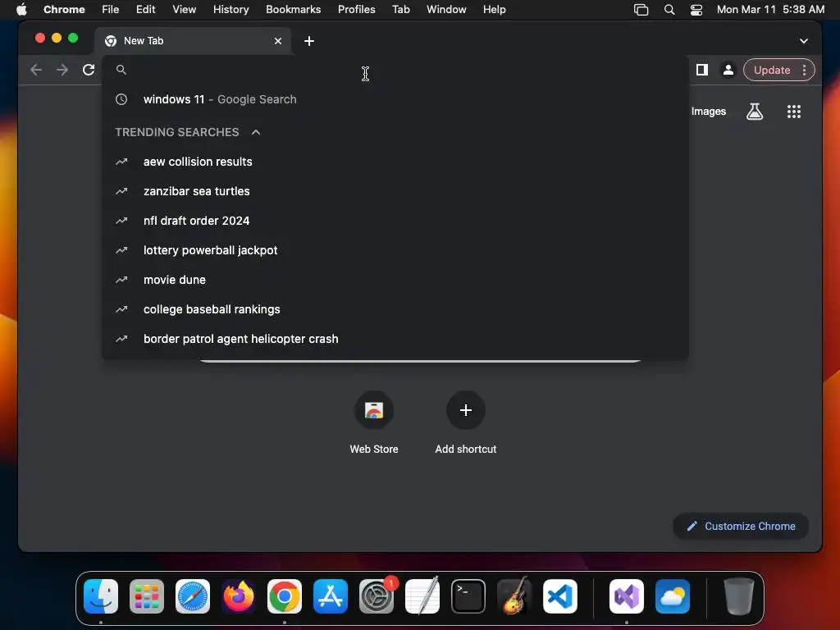The width and height of the screenshot is (840, 630).
Task: Open the View menu
Action: [184, 10]
